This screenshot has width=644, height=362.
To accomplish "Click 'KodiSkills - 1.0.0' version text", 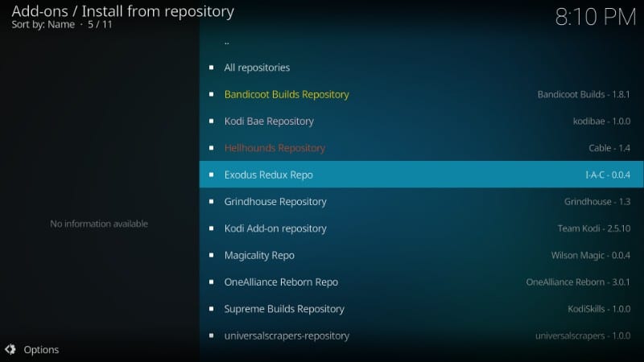I will (x=599, y=309).
